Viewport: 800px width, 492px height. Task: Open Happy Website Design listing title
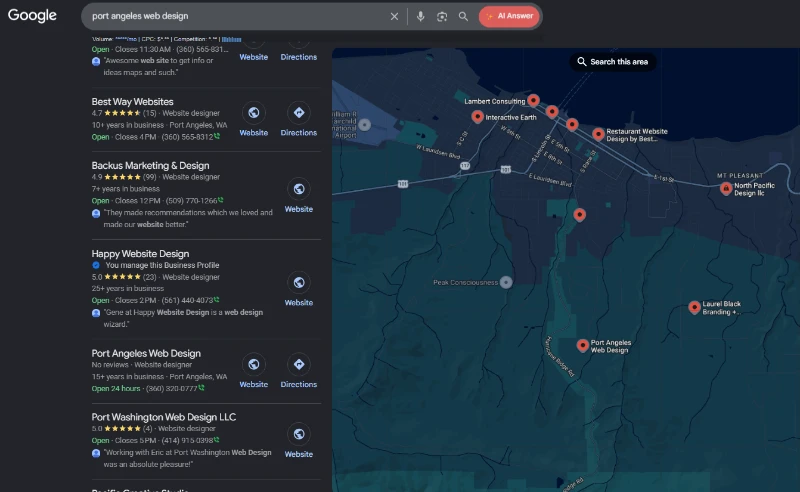click(140, 254)
